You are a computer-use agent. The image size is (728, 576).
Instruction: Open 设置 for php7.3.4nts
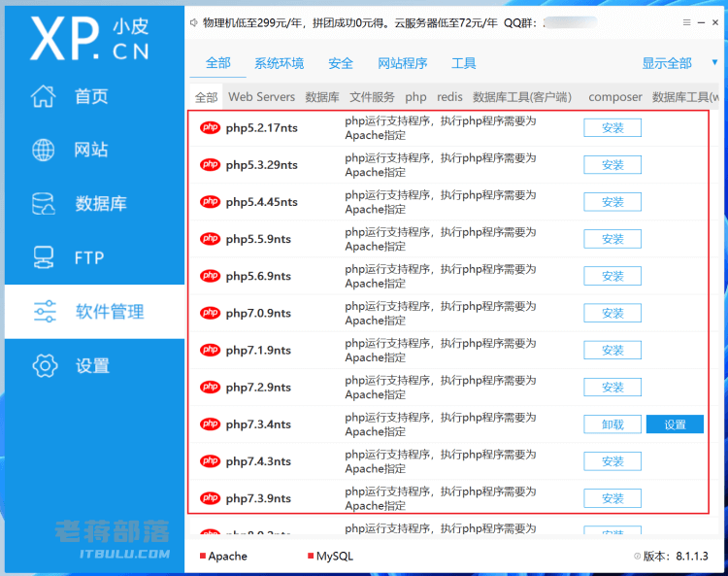pyautogui.click(x=675, y=424)
